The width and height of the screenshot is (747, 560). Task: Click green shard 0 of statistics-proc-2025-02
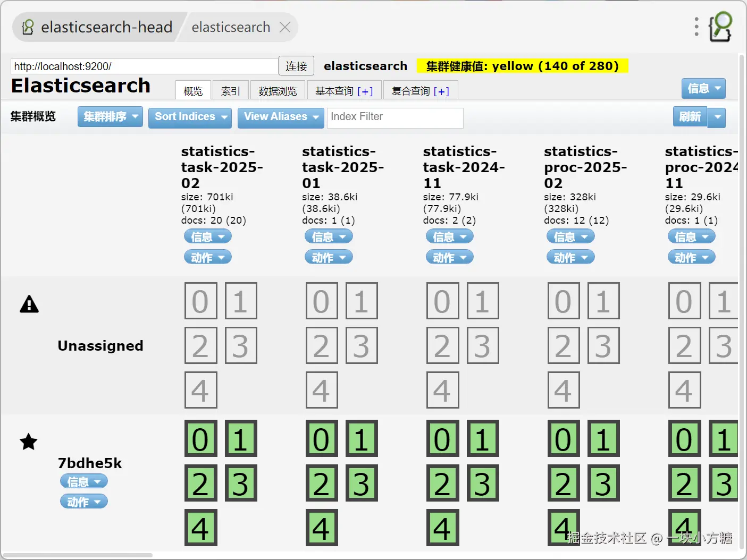[x=564, y=438]
